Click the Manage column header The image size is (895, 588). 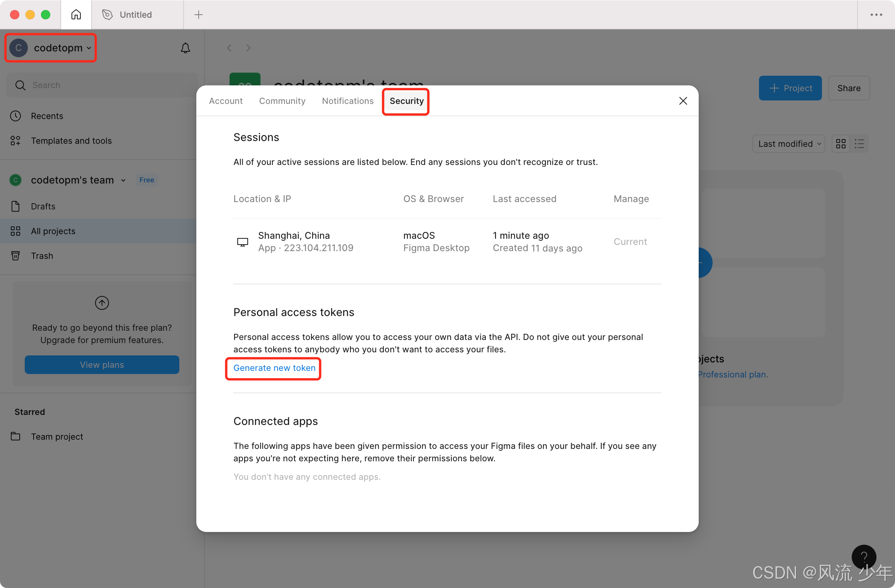[x=631, y=199]
